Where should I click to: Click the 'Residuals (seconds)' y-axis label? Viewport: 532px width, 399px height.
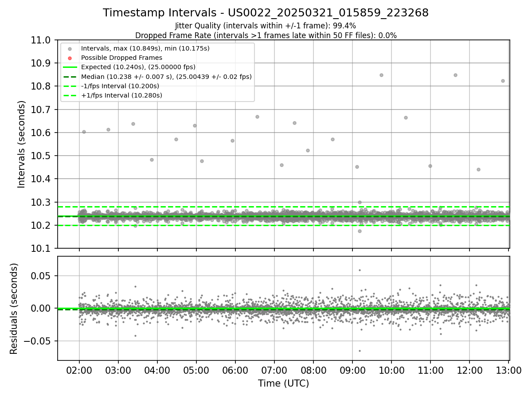pyautogui.click(x=14, y=309)
